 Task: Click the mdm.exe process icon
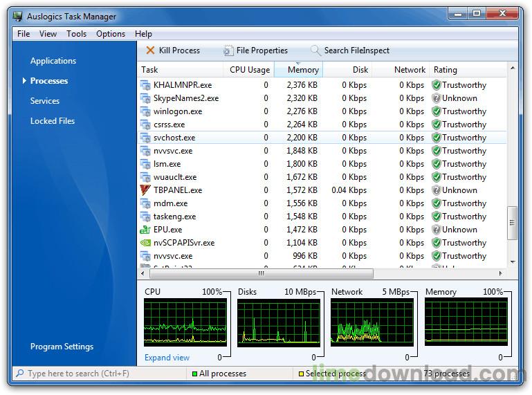point(145,203)
